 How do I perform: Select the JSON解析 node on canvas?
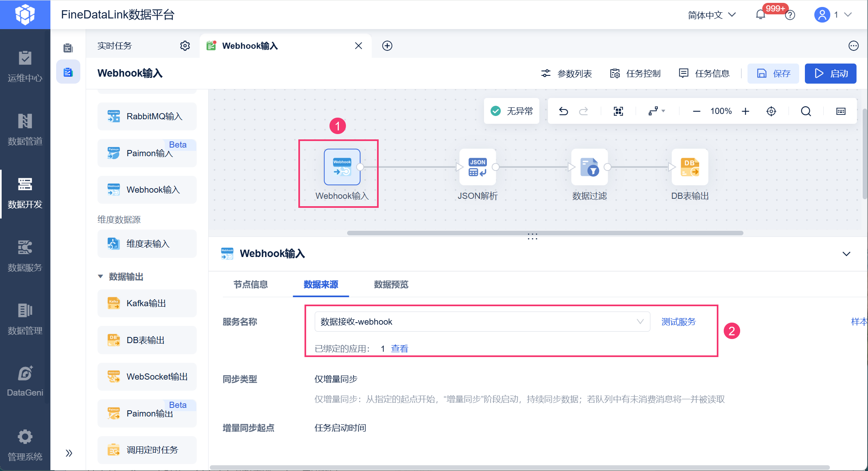click(x=477, y=167)
